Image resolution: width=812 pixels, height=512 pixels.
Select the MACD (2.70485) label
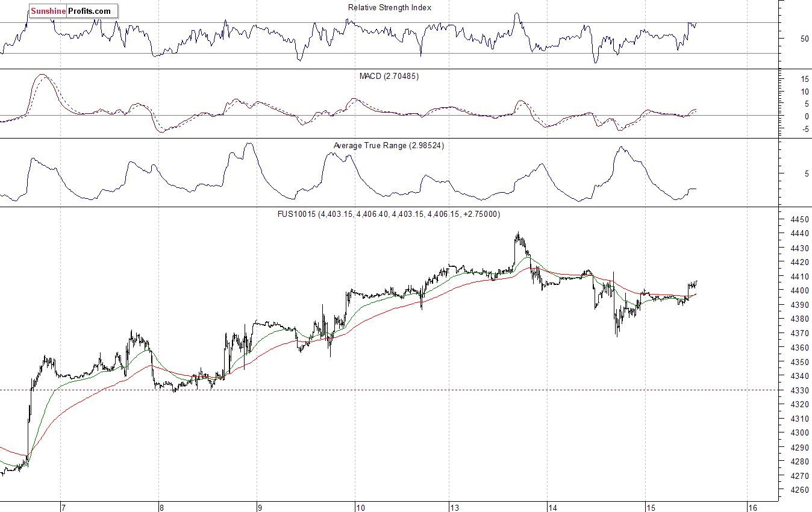pyautogui.click(x=389, y=76)
